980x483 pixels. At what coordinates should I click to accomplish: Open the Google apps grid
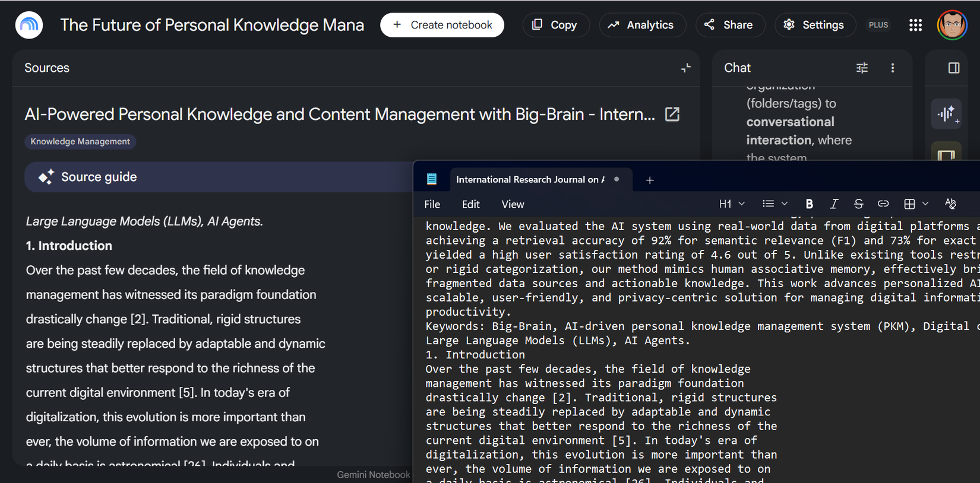point(915,25)
